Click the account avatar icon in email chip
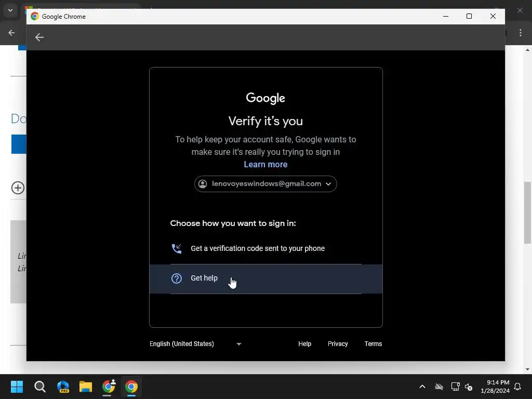Image resolution: width=532 pixels, height=399 pixels. [x=203, y=184]
